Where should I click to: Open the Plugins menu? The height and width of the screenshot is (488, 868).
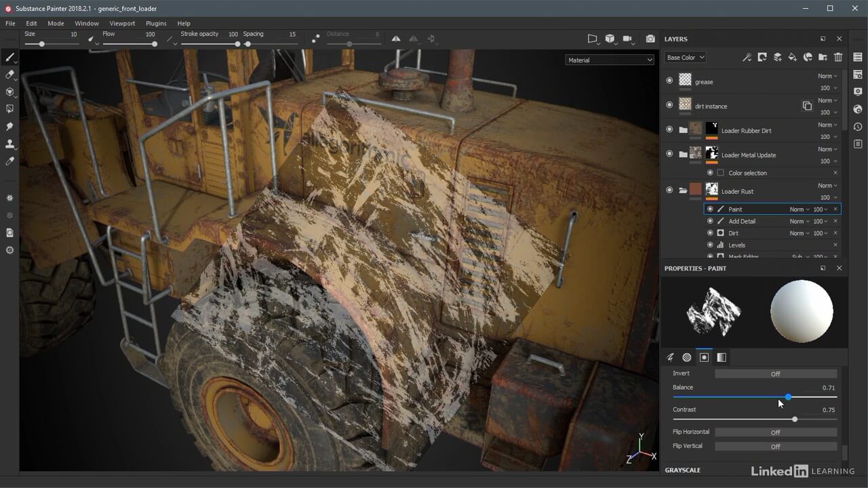[156, 23]
